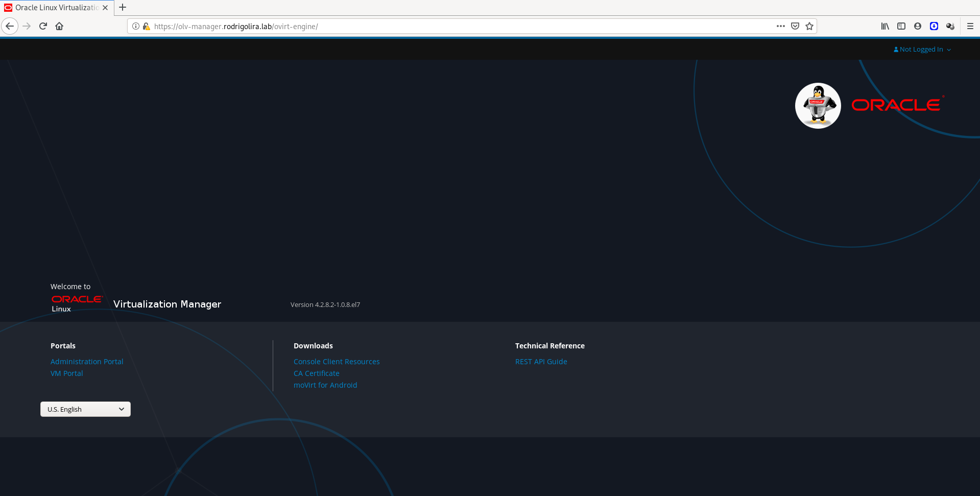Download the CA Certificate
Image resolution: width=980 pixels, height=496 pixels.
pos(316,373)
